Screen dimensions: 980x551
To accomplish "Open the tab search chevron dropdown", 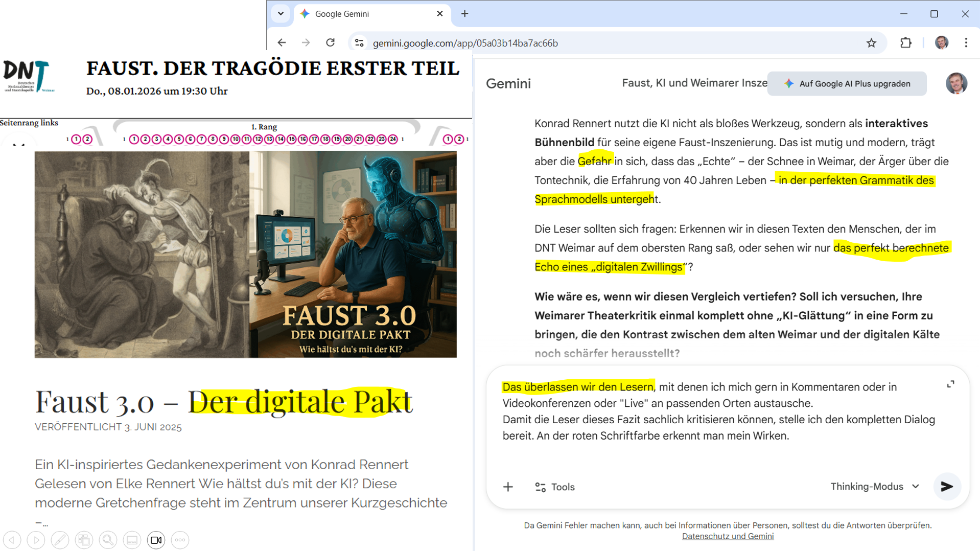I will coord(281,14).
